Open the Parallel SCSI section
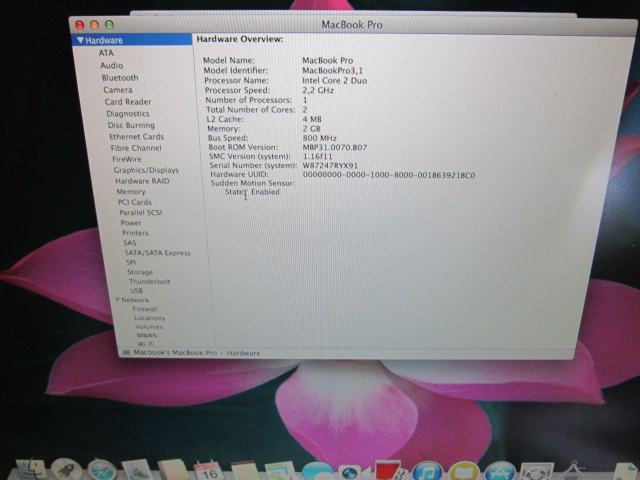 [x=140, y=213]
